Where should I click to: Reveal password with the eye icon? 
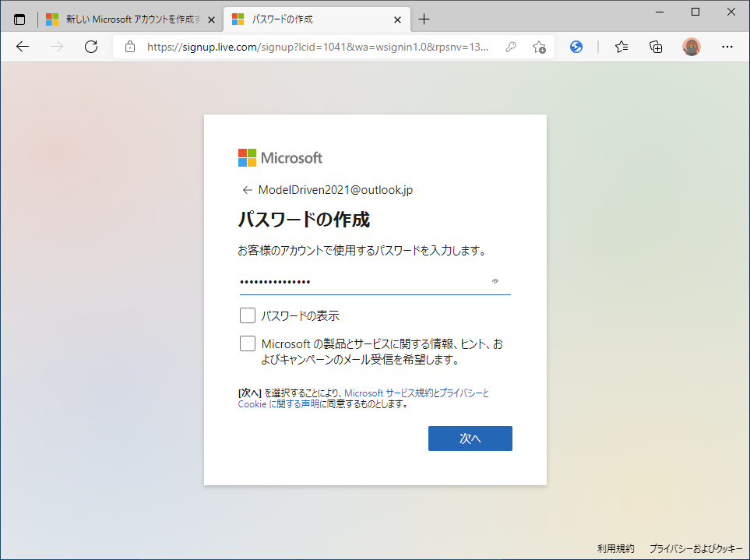[x=495, y=281]
